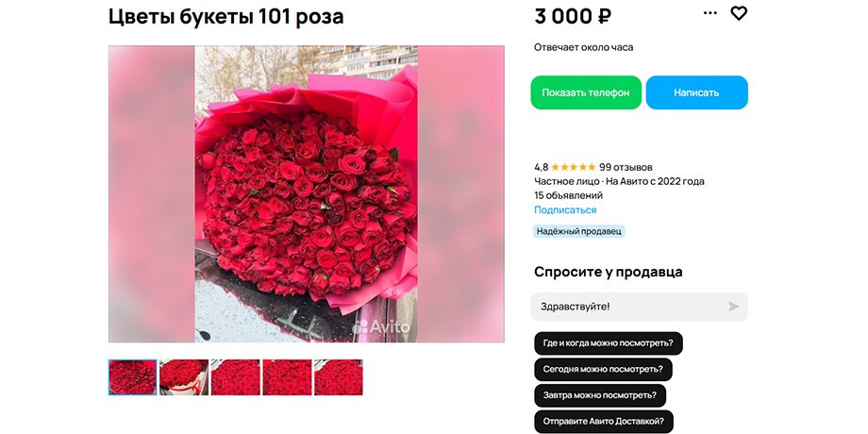The image size is (868, 434).
Task: Send the greeting with the arrow icon
Action: (x=733, y=307)
